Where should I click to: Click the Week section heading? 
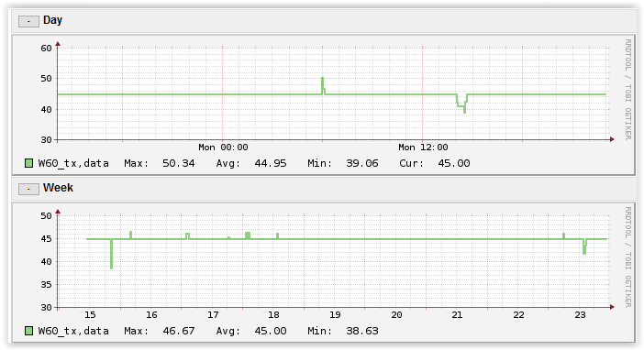tap(58, 188)
